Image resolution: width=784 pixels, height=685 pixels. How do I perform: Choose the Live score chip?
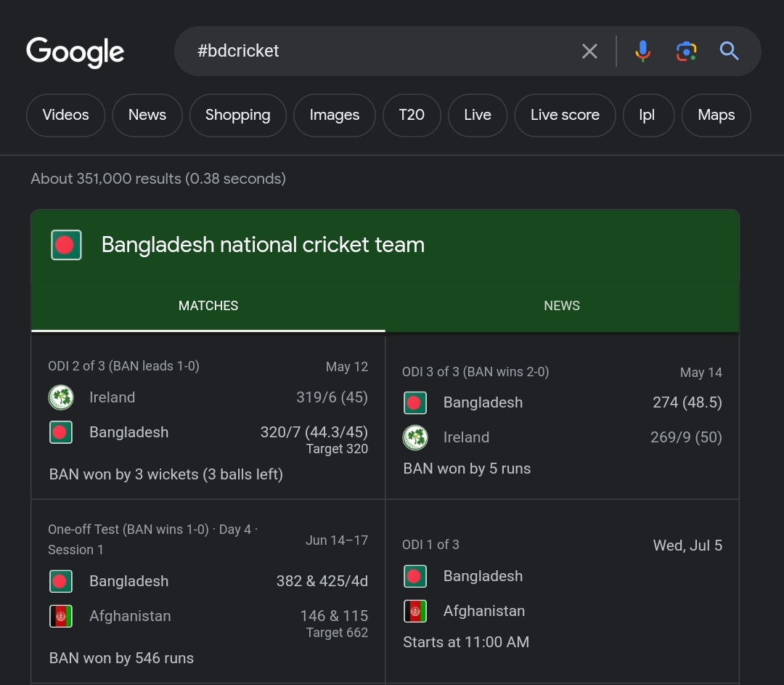point(565,115)
